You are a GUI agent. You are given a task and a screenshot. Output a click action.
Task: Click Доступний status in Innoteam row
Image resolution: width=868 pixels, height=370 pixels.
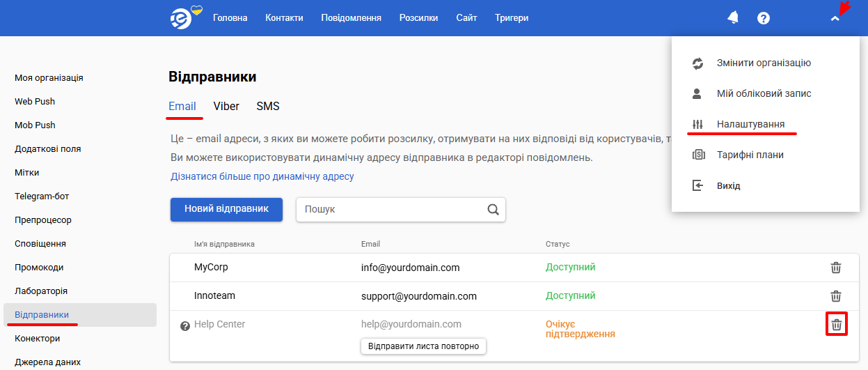pyautogui.click(x=571, y=296)
